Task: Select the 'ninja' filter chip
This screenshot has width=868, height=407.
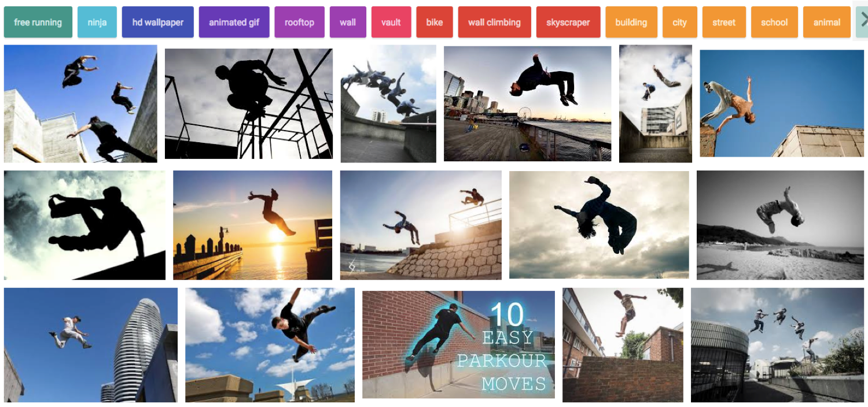Action: click(x=97, y=23)
